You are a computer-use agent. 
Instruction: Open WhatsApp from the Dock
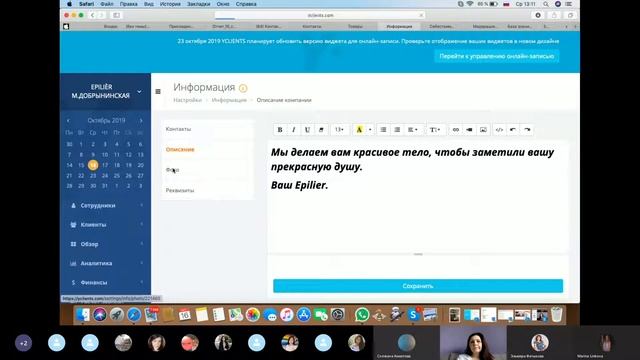(362, 315)
